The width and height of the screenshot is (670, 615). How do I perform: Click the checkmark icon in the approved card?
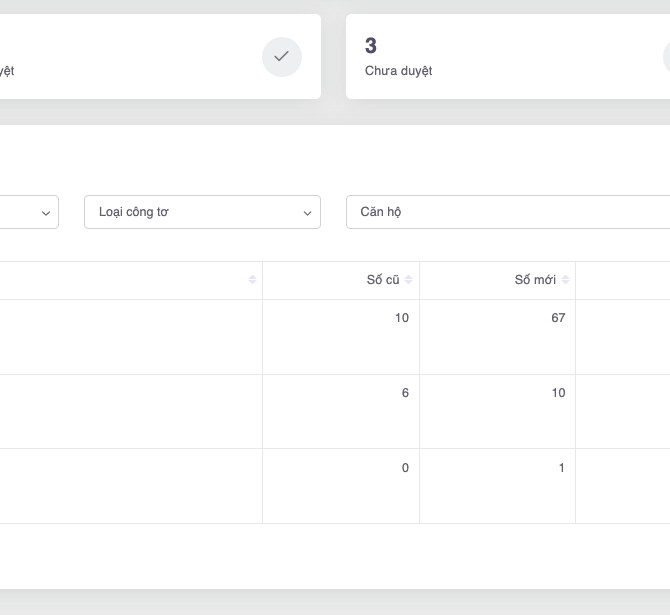pyautogui.click(x=282, y=57)
